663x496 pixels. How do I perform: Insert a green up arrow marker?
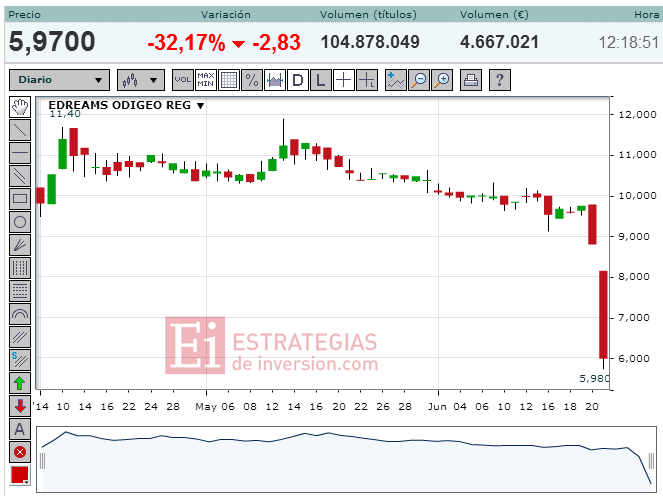[x=20, y=383]
